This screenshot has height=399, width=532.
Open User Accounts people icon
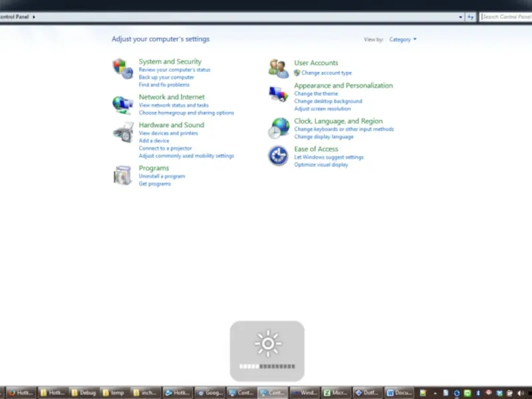278,68
